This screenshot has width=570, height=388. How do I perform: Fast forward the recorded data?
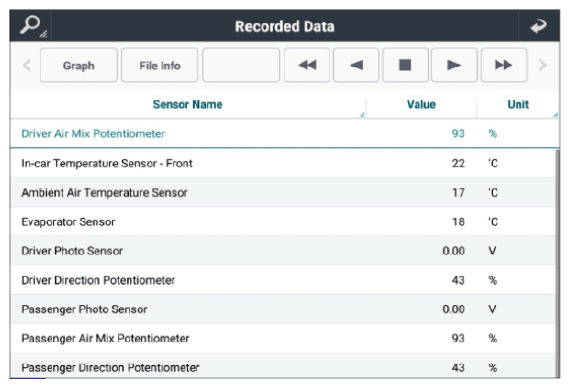[504, 65]
